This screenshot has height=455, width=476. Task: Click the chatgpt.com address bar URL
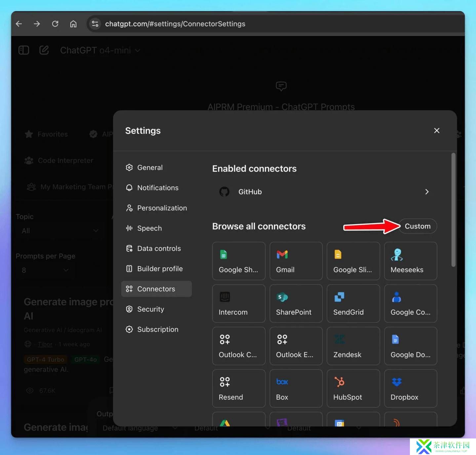pyautogui.click(x=175, y=24)
